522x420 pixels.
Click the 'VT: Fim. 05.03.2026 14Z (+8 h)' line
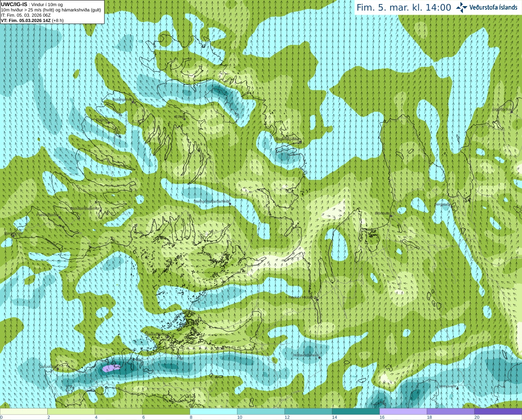[32, 20]
